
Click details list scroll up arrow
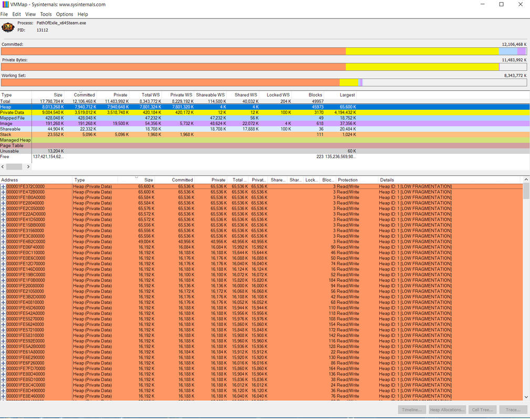(526, 180)
